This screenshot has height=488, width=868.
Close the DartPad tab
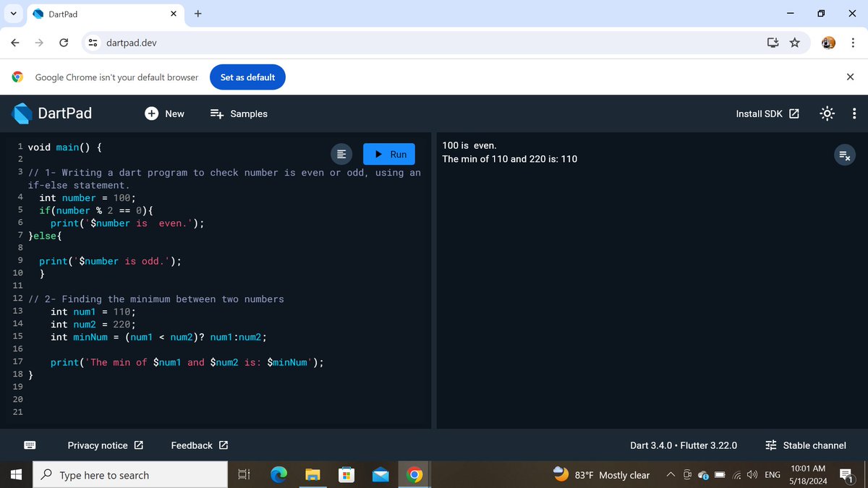coord(174,14)
